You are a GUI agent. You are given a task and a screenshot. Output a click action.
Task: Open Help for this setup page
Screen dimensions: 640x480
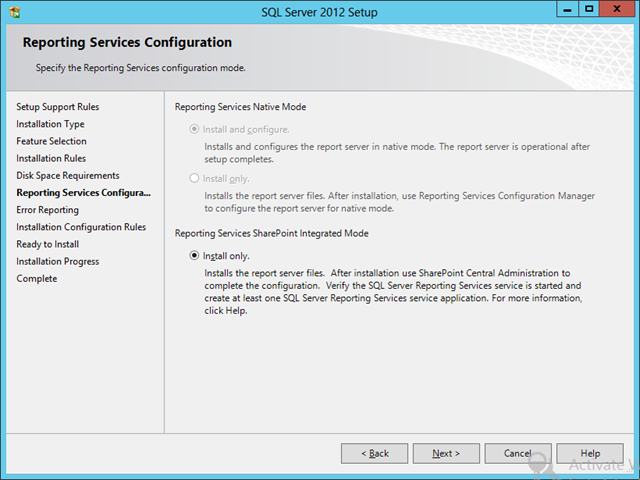click(x=590, y=453)
